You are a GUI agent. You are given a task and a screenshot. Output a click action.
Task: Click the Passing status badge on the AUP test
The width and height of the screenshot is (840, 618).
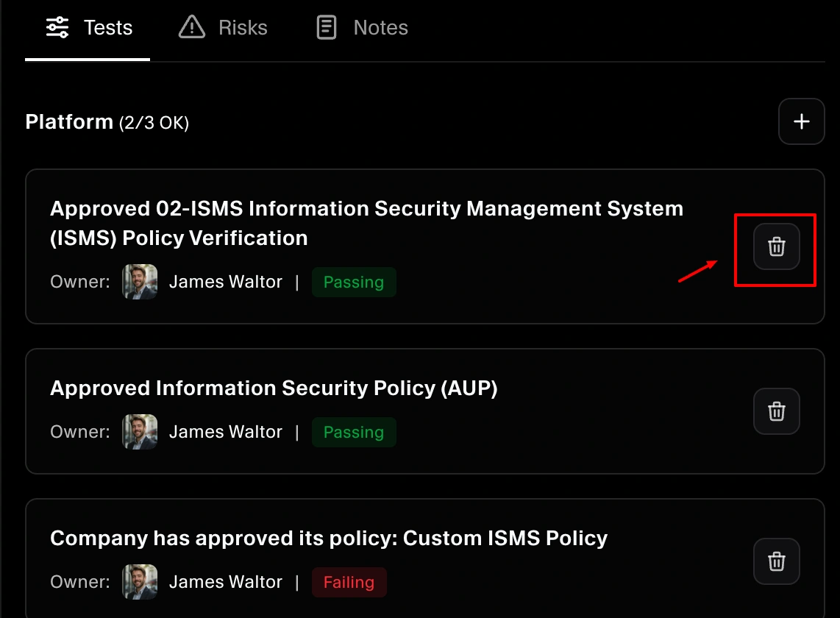[x=354, y=432]
